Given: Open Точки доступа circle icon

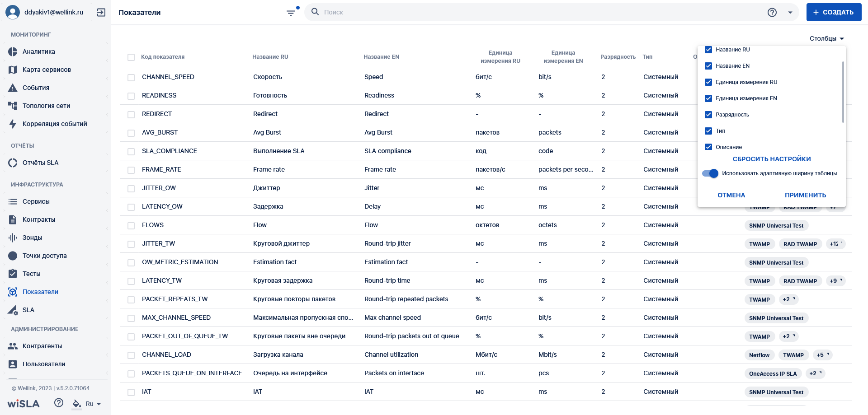Looking at the screenshot, I should click(x=13, y=256).
